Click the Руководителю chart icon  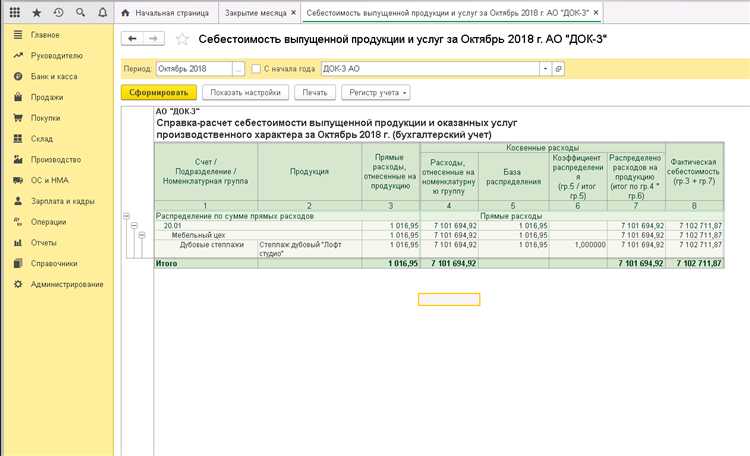[x=18, y=56]
